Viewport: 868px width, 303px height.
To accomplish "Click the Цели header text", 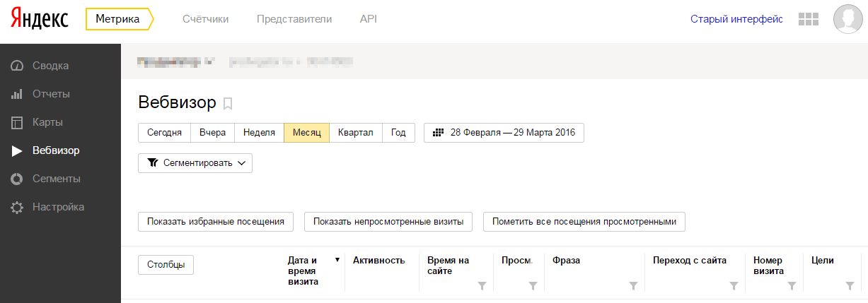I will point(823,261).
